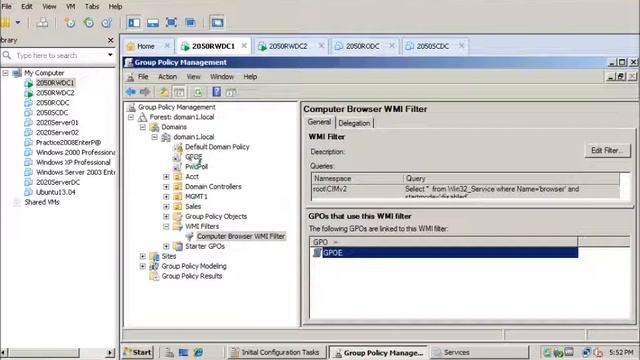This screenshot has width=640, height=360.
Task: Click the thumbnail bar view icon
Action: pyautogui.click(x=153, y=22)
